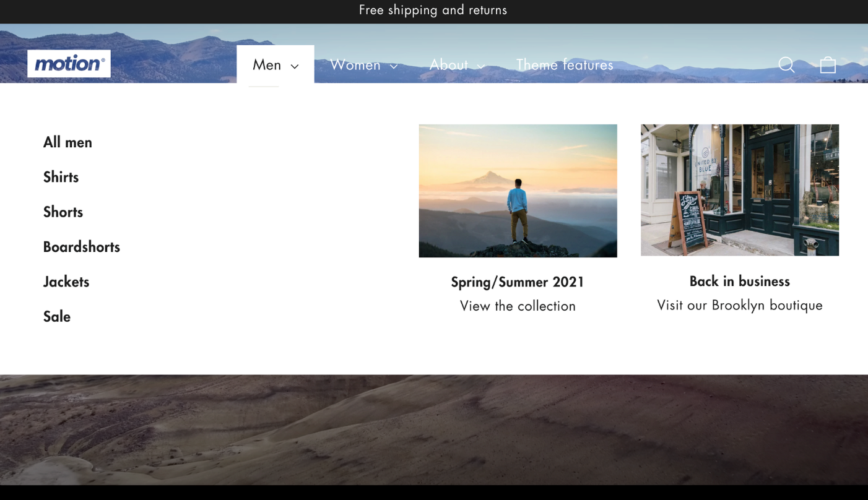Go to All men category
868x500 pixels.
click(x=67, y=142)
